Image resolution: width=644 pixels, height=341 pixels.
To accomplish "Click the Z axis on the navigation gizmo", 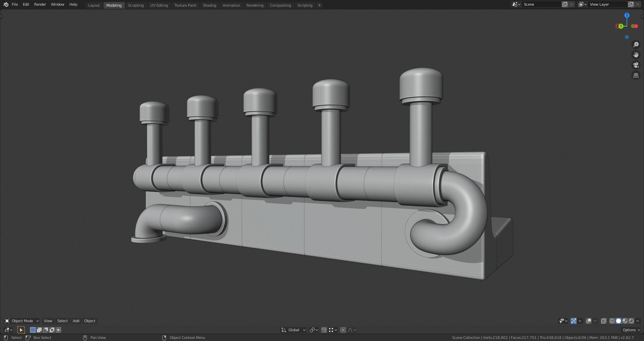I will click(x=627, y=15).
